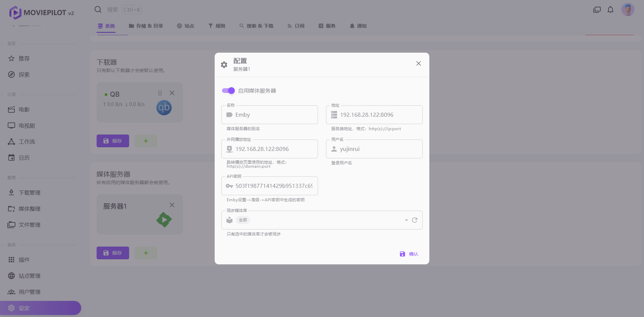Click the search magnifier icon
This screenshot has width=644, height=317.
pyautogui.click(x=98, y=10)
